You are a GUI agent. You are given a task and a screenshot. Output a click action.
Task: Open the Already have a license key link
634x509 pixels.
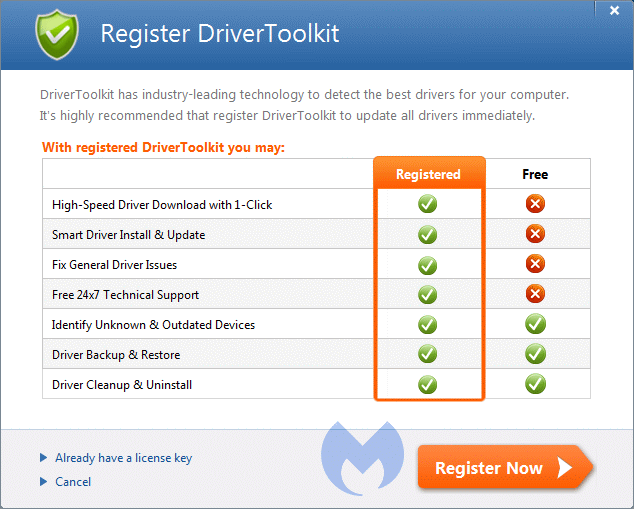[123, 458]
